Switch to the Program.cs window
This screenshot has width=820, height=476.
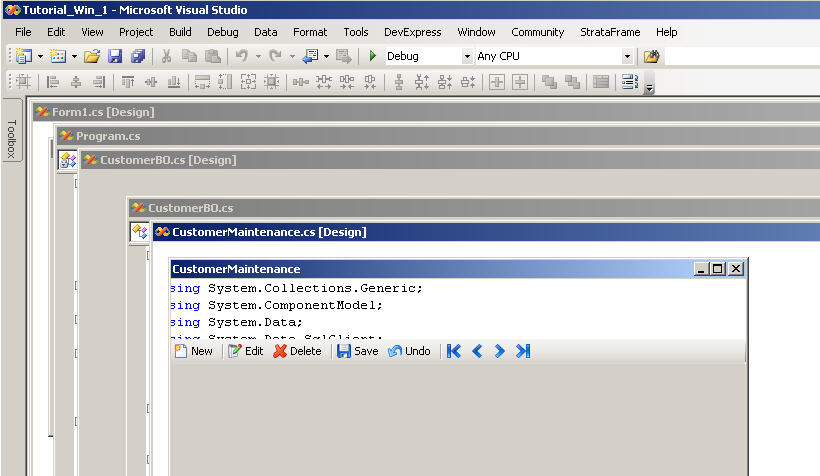[108, 136]
